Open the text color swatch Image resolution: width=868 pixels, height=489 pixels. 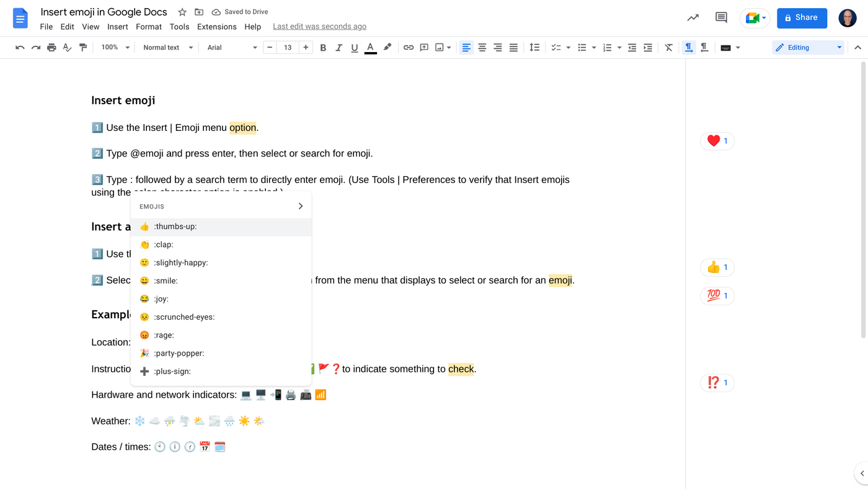pyautogui.click(x=370, y=47)
